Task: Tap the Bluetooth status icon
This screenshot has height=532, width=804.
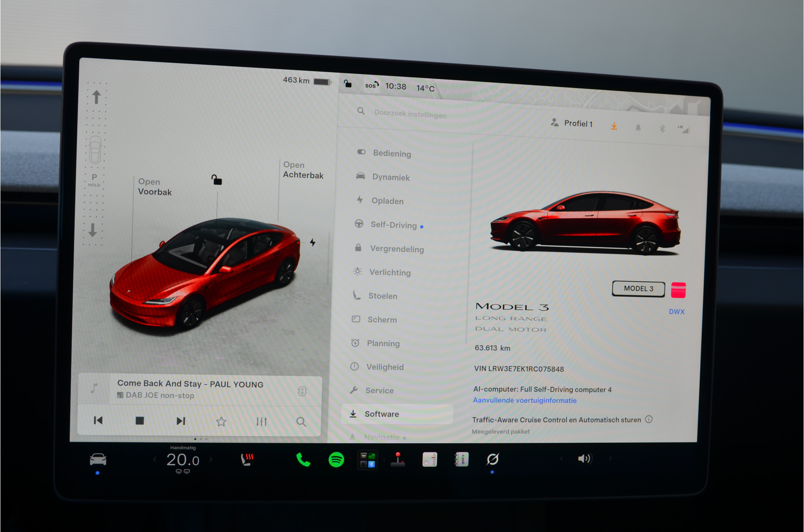Action: (x=662, y=129)
